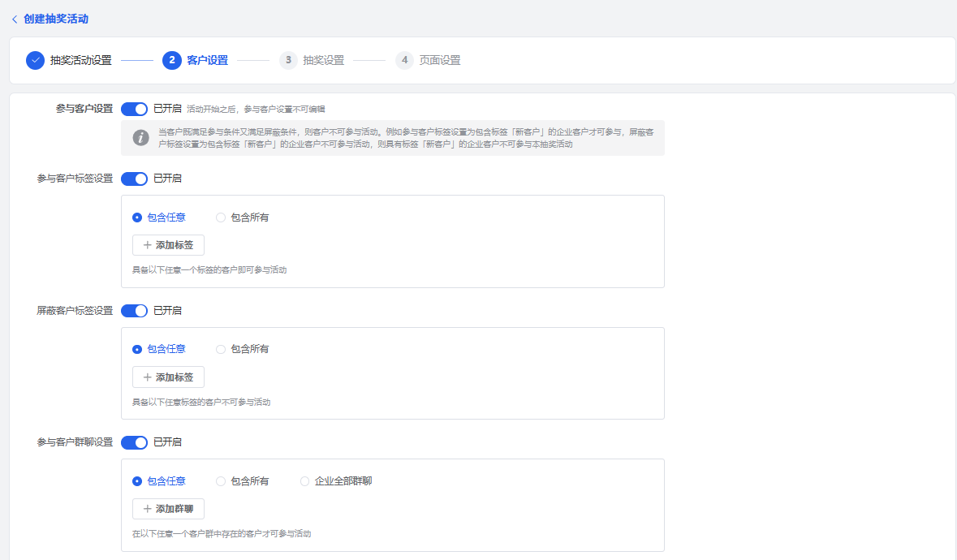Image resolution: width=957 pixels, height=560 pixels.
Task: Select 包含所有 under 屏蔽客户标签设置
Action: (243, 350)
